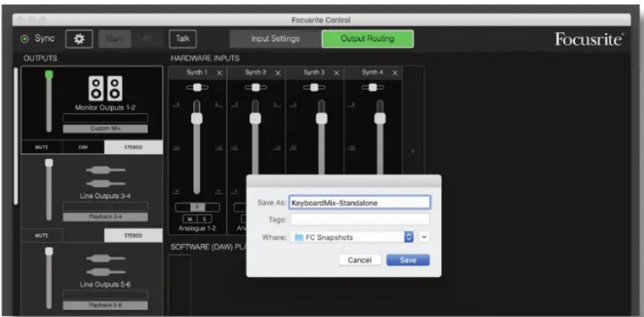The image size is (644, 317).
Task: Click the Monitor Outputs 1-2 volume fader
Action: click(49, 101)
